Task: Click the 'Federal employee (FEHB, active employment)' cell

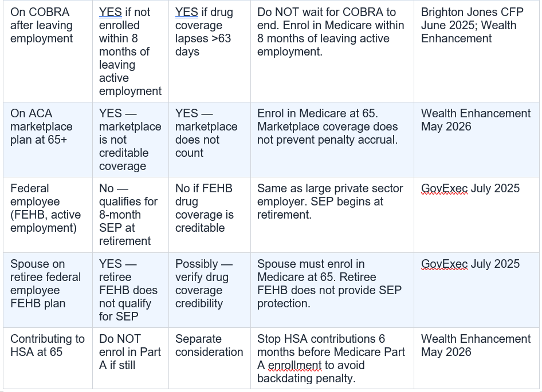Action: (x=48, y=215)
